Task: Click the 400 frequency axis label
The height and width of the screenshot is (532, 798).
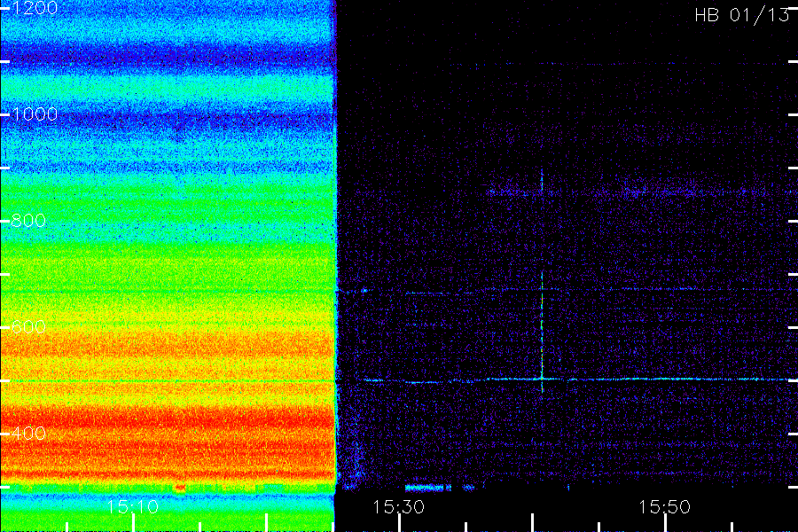Action: pyautogui.click(x=28, y=434)
